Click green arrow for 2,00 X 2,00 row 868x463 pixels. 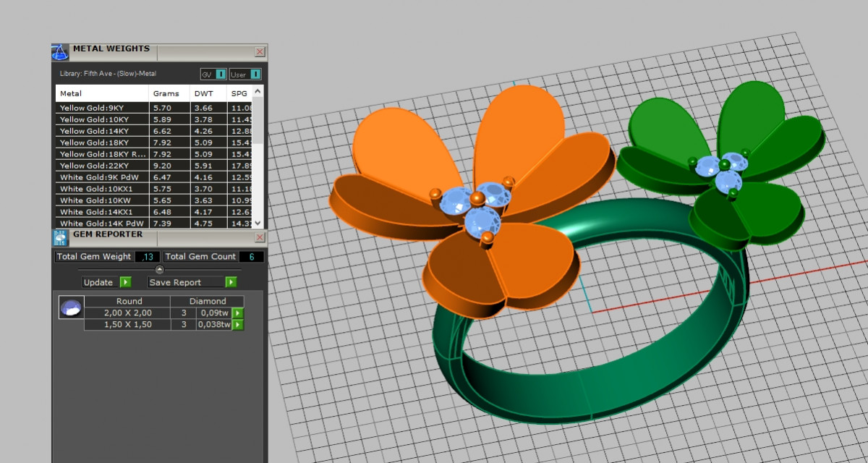[x=237, y=313]
